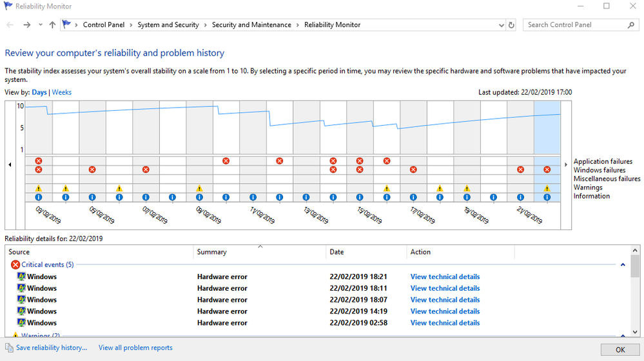Screen dimensions: 644x361
Task: Click the Windows shield icon for 18:21 event
Action: (x=21, y=277)
